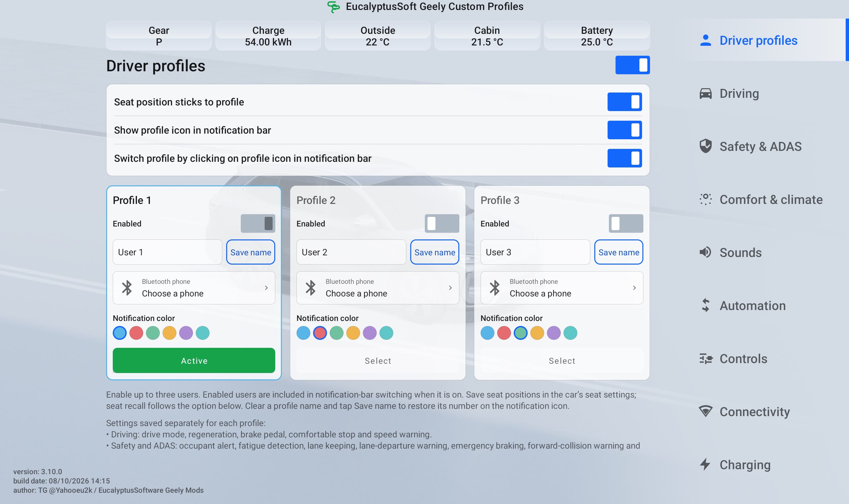Click the User 3 name field
The width and height of the screenshot is (849, 504).
pos(535,252)
